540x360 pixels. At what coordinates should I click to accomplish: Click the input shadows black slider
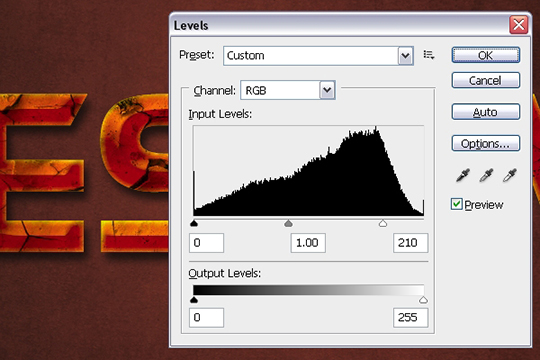click(x=194, y=224)
